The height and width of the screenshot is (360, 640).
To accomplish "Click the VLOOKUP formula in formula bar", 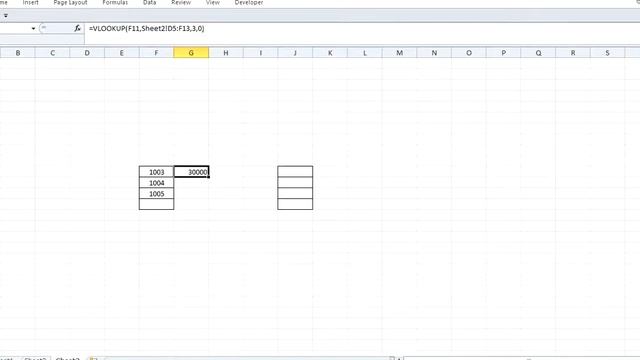I will pyautogui.click(x=147, y=28).
